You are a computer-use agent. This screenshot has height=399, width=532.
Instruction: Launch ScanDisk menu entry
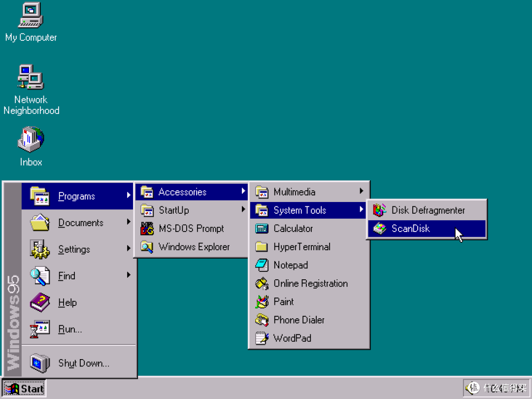pos(427,229)
